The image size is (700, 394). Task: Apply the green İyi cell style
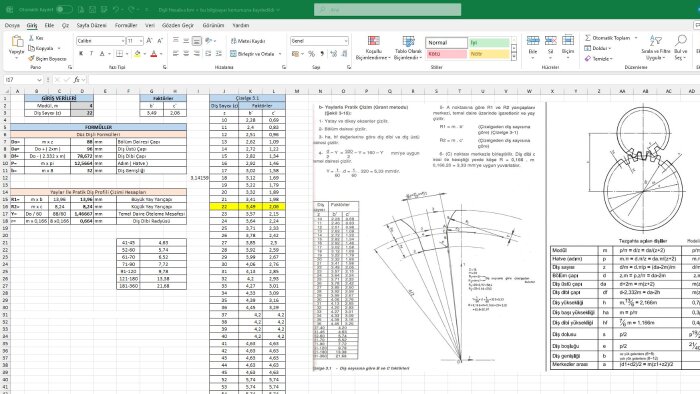(x=489, y=42)
